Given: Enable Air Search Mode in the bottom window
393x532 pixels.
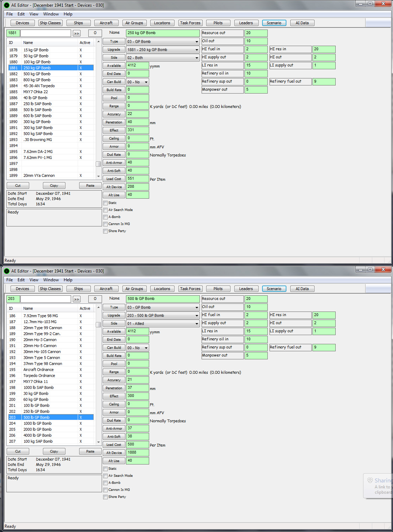Looking at the screenshot, I should pos(105,476).
